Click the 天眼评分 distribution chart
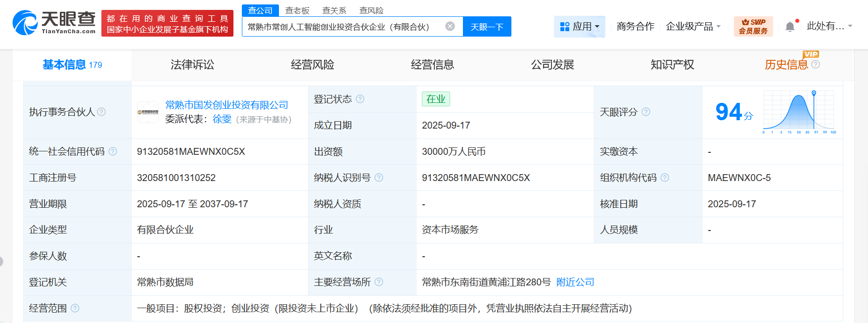868x323 pixels. click(799, 112)
